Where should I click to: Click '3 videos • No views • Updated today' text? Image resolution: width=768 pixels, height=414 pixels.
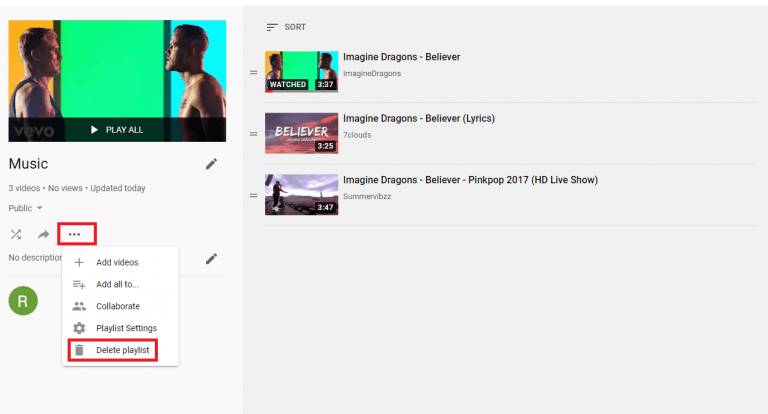[x=77, y=188]
